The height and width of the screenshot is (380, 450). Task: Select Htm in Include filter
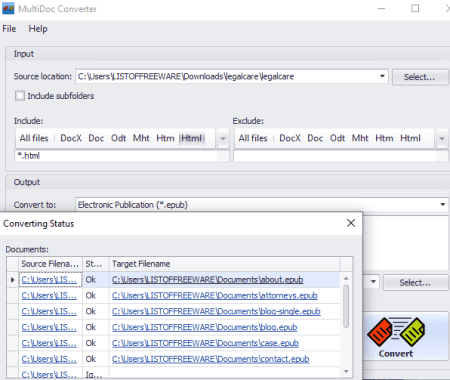(x=165, y=138)
